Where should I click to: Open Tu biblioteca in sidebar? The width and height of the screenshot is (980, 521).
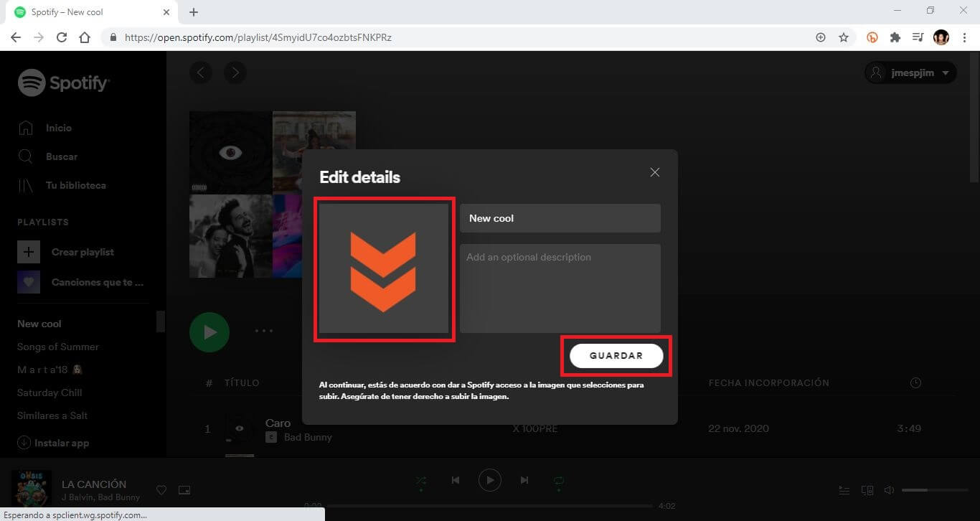62,185
